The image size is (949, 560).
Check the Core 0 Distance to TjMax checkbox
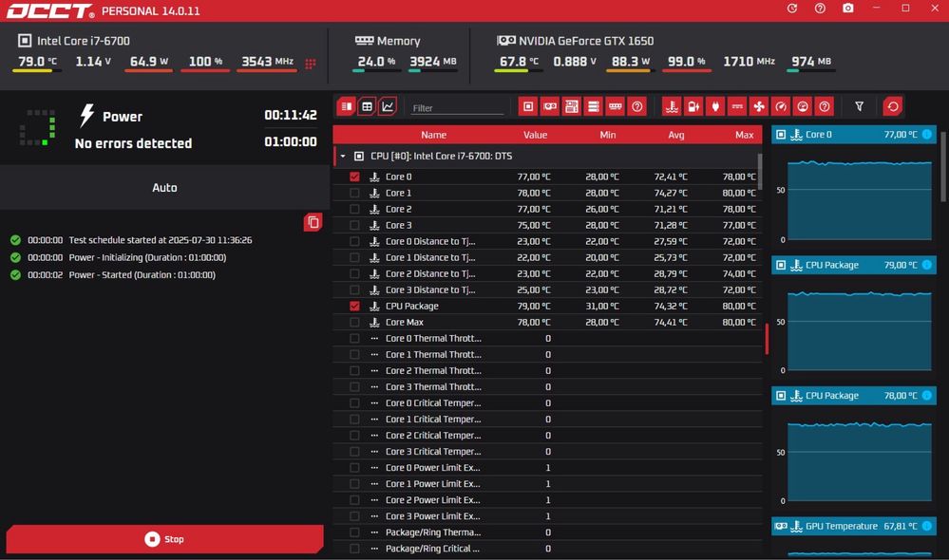coord(354,241)
